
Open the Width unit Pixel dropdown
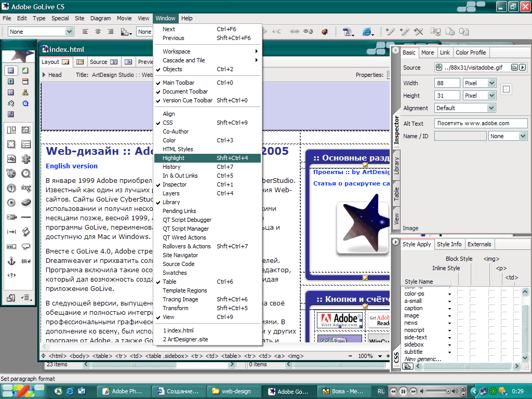[479, 83]
